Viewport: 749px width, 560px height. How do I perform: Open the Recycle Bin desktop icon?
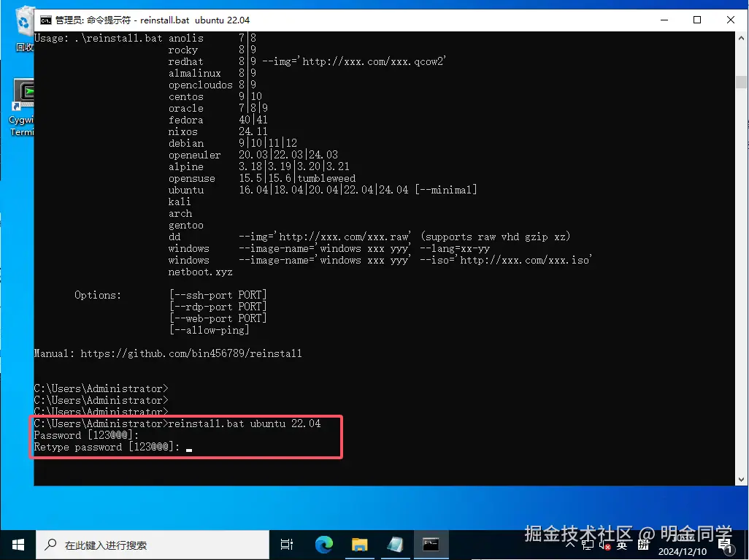click(24, 28)
